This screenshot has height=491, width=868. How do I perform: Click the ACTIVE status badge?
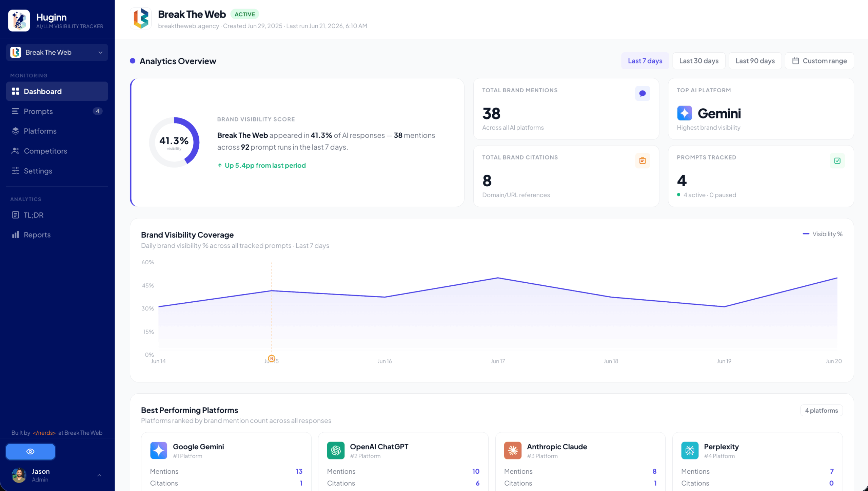coord(245,14)
